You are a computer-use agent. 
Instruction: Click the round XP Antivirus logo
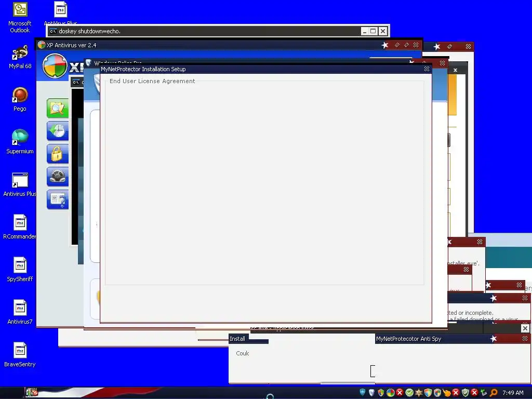pos(55,66)
